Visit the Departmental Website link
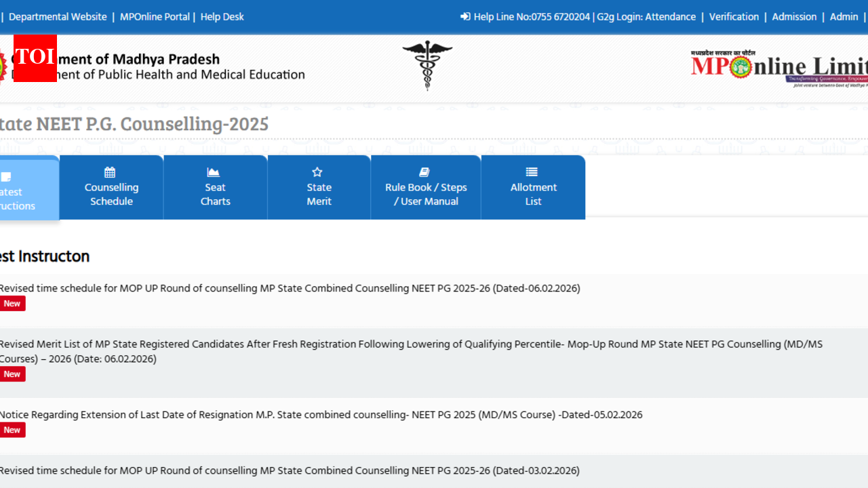 coord(58,16)
